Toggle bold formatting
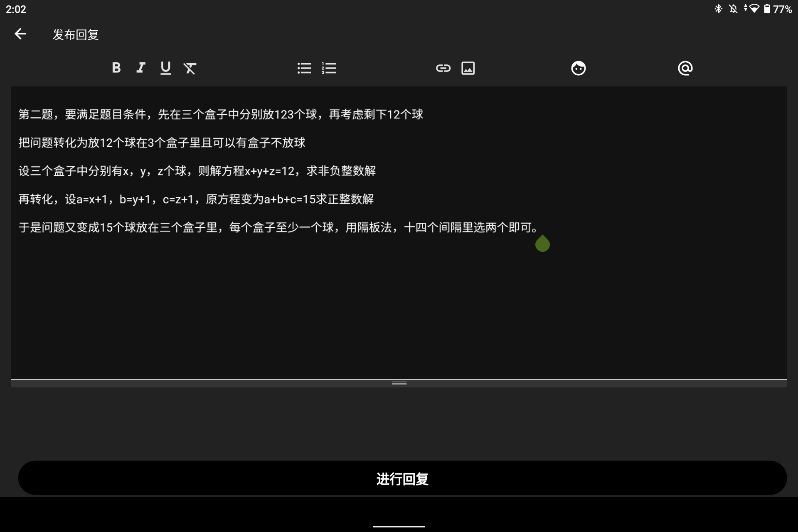This screenshot has width=798, height=532. point(116,68)
